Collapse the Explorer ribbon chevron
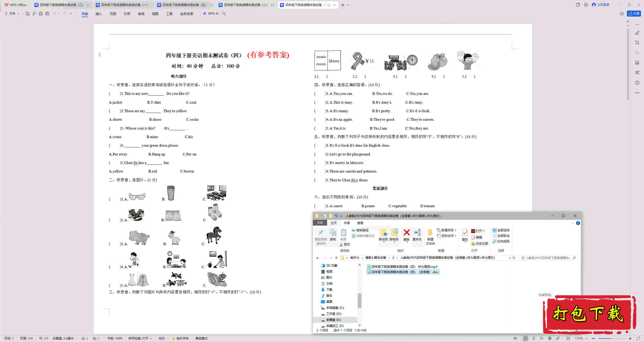This screenshot has width=644, height=342. [573, 223]
